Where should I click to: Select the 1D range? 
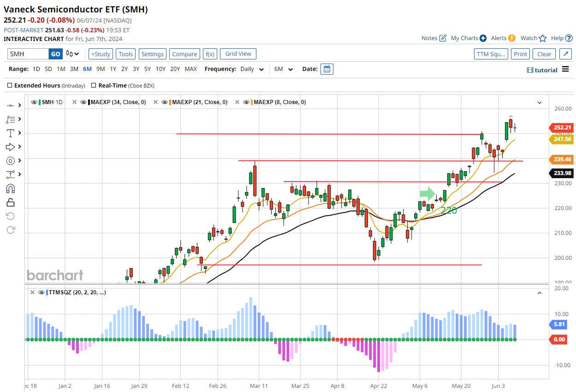(x=36, y=69)
